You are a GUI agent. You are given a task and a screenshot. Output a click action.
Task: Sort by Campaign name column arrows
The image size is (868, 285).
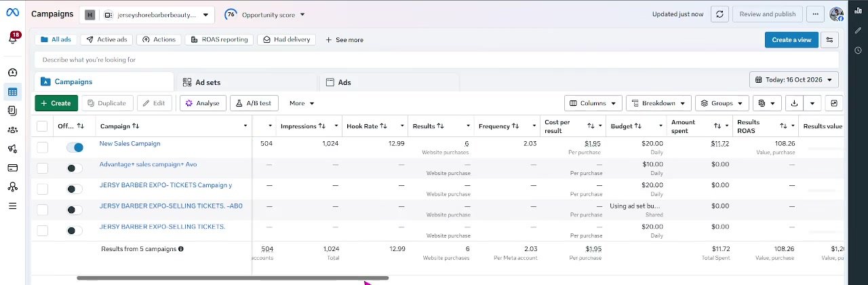[136, 126]
